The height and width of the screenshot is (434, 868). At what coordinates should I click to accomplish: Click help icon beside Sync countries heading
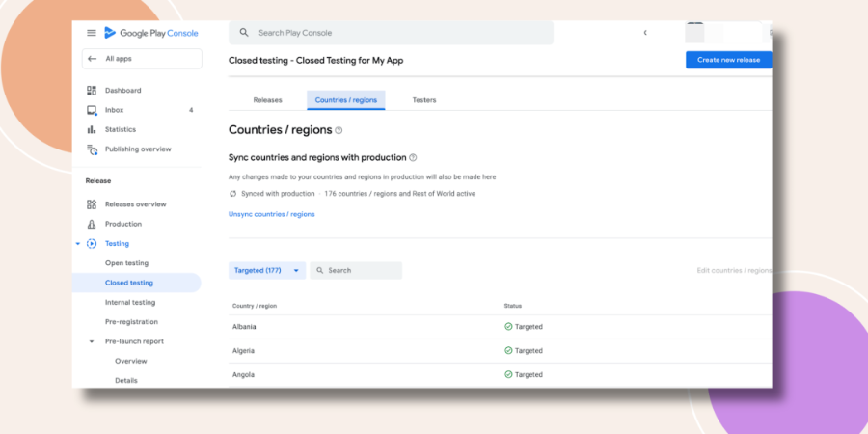pyautogui.click(x=413, y=158)
